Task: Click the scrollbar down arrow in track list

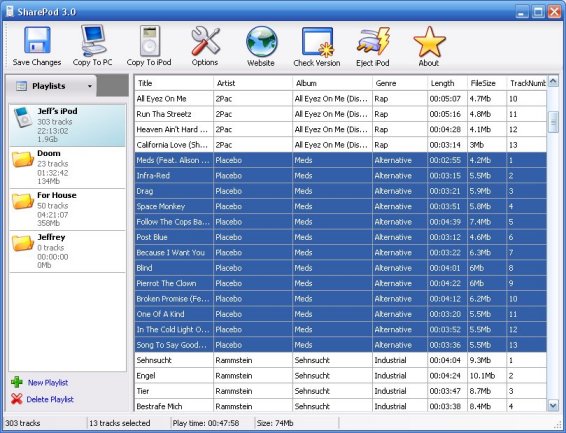Action: [553, 406]
